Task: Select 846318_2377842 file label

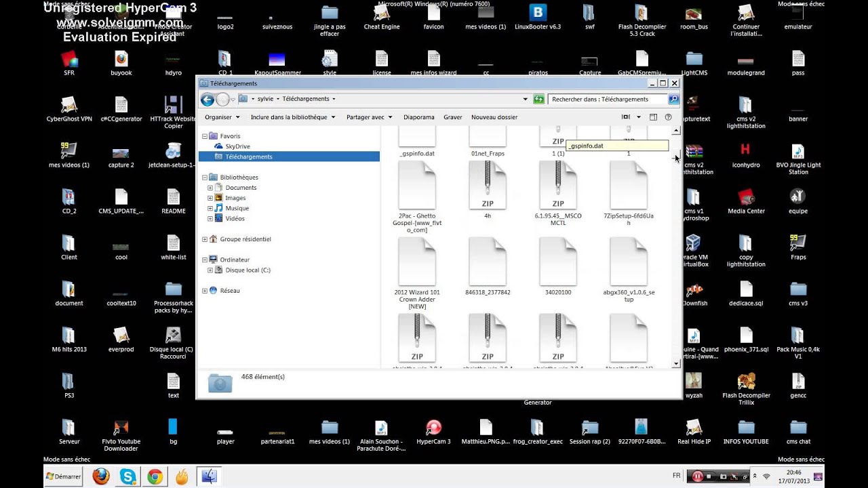Action: click(x=488, y=292)
